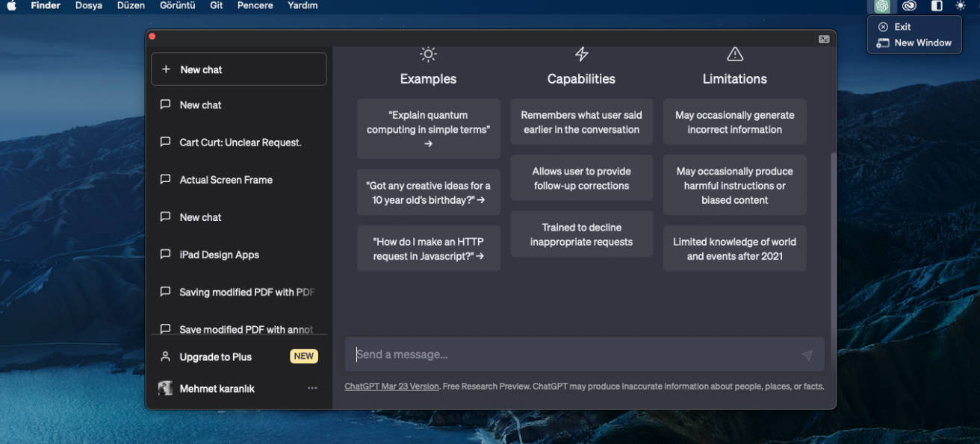Click the keyboard icon at window top right

(824, 40)
